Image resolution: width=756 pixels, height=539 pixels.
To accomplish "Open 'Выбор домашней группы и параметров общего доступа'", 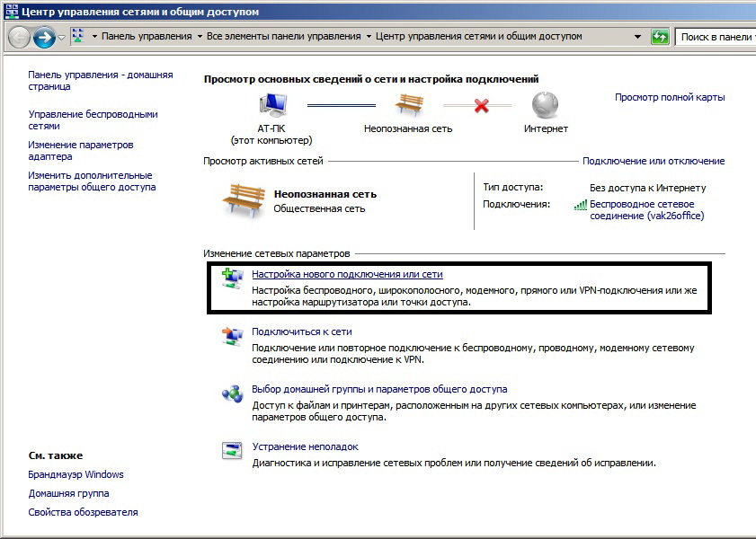I will 379,389.
